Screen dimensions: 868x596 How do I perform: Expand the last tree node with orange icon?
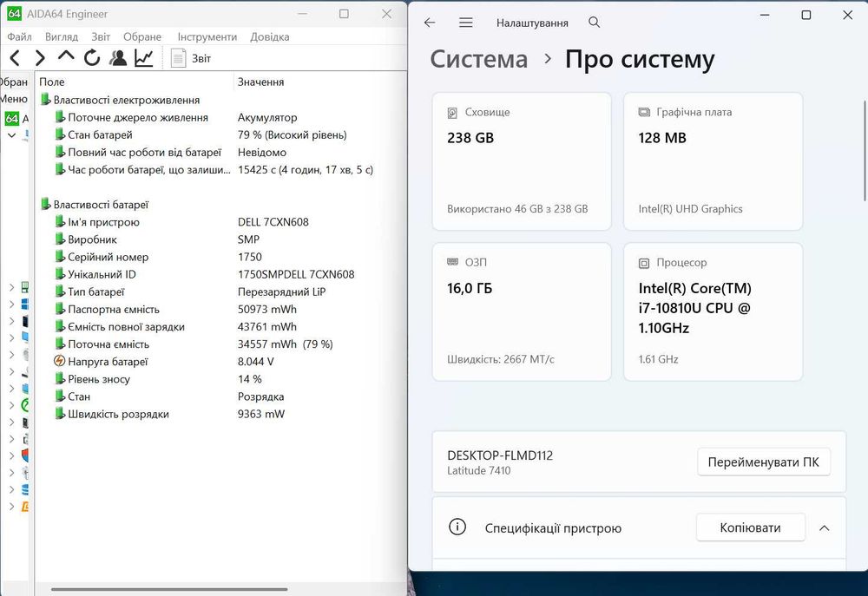click(x=11, y=507)
